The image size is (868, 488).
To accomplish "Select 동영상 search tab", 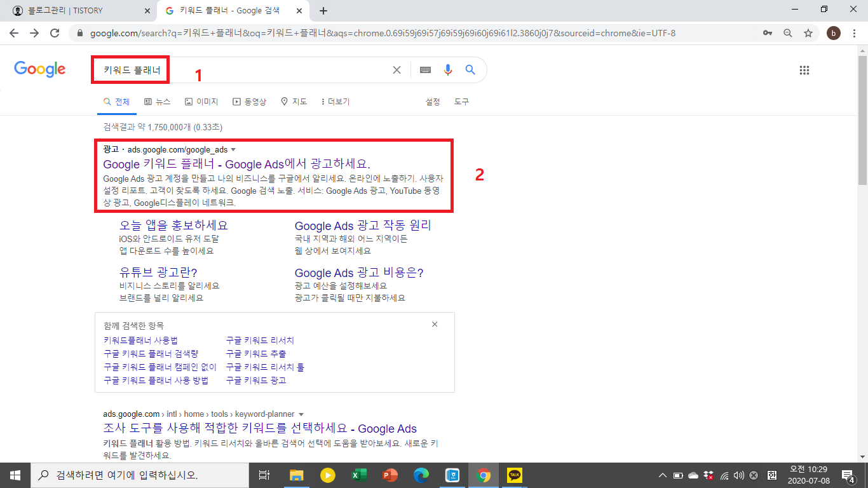I will (x=250, y=102).
